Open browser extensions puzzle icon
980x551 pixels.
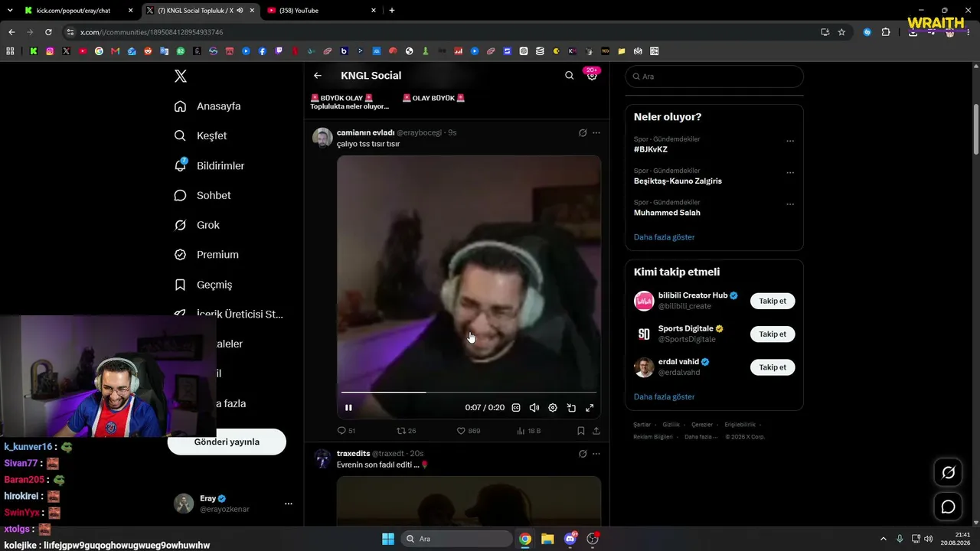(x=886, y=32)
